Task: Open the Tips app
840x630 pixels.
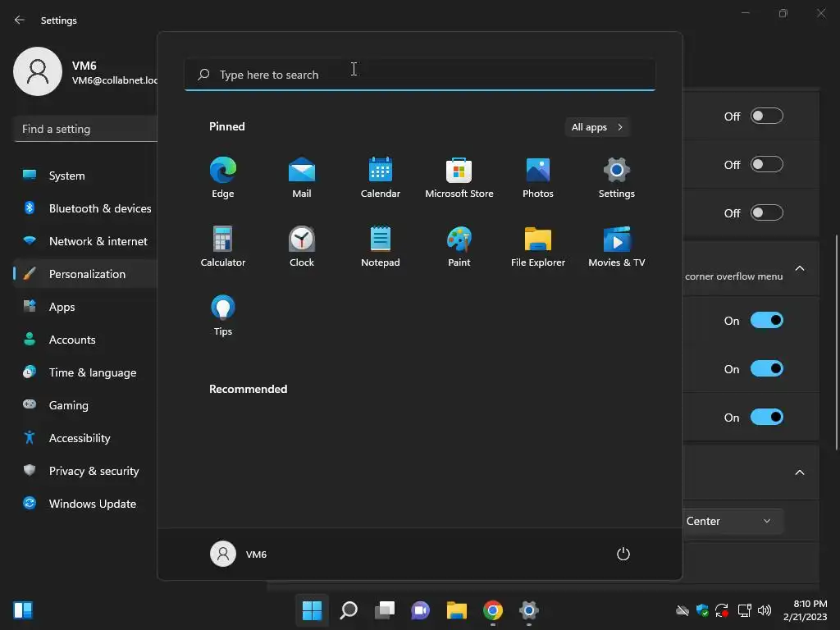Action: [223, 316]
